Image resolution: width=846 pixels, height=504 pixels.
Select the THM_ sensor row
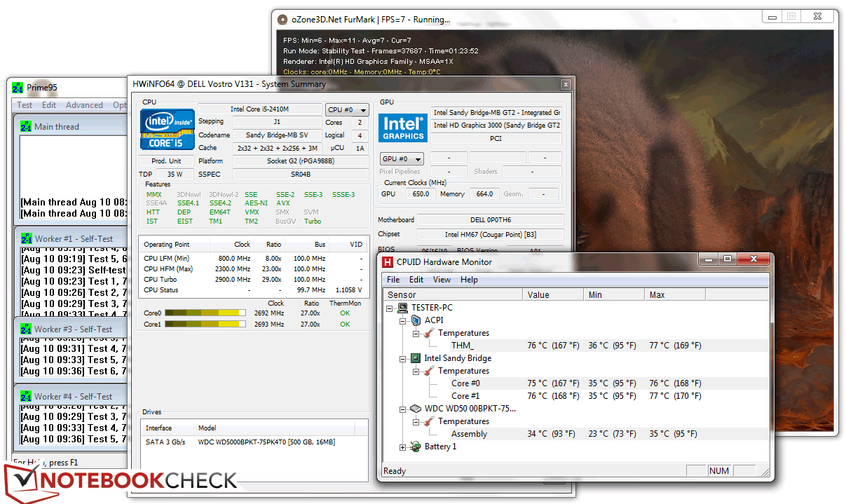(575, 346)
